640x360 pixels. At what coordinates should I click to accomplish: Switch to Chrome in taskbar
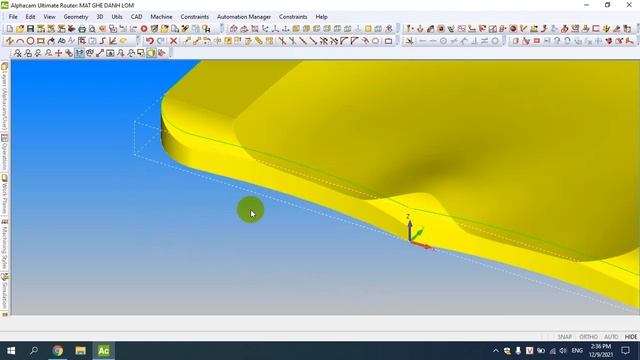(58, 351)
